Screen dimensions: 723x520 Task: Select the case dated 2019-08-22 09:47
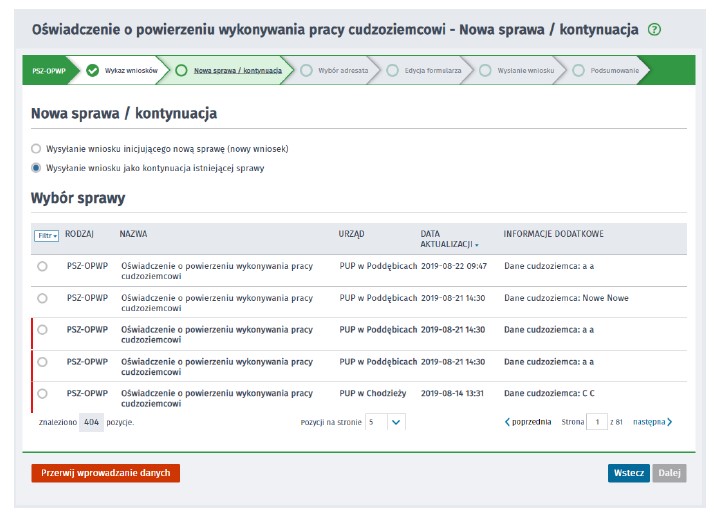click(42, 267)
